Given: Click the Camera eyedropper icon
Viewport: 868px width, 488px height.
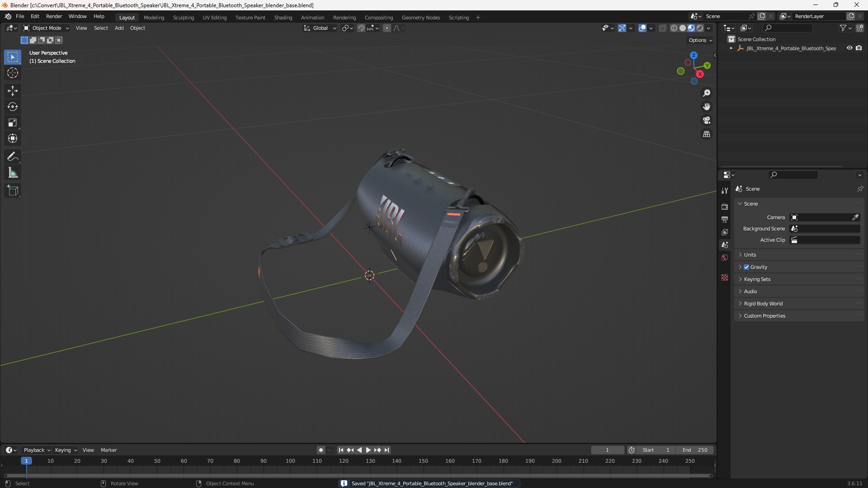Looking at the screenshot, I should (855, 217).
